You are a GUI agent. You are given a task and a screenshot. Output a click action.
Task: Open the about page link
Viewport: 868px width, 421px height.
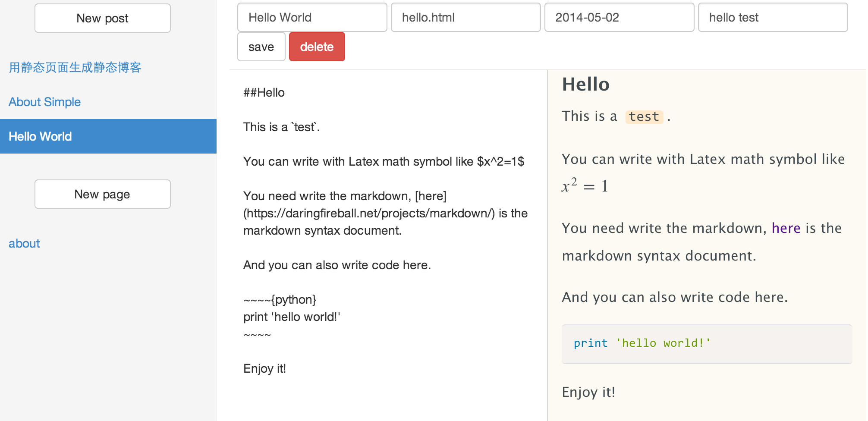[x=24, y=243]
